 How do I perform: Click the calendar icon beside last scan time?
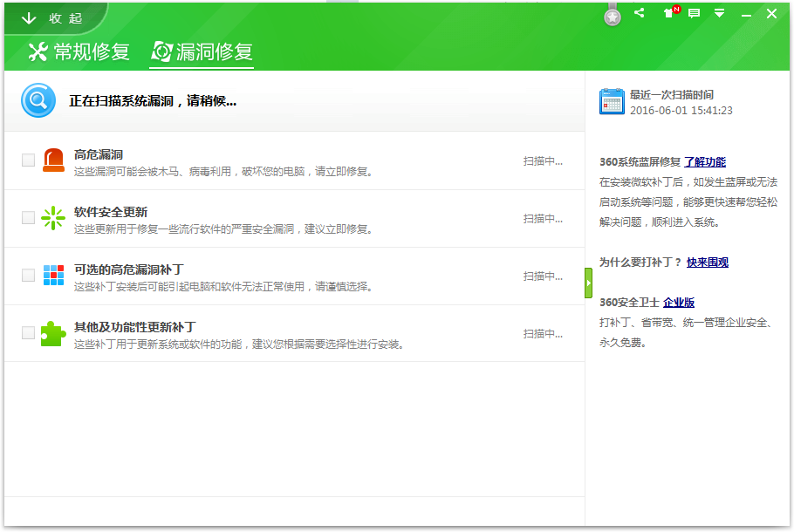coord(612,101)
